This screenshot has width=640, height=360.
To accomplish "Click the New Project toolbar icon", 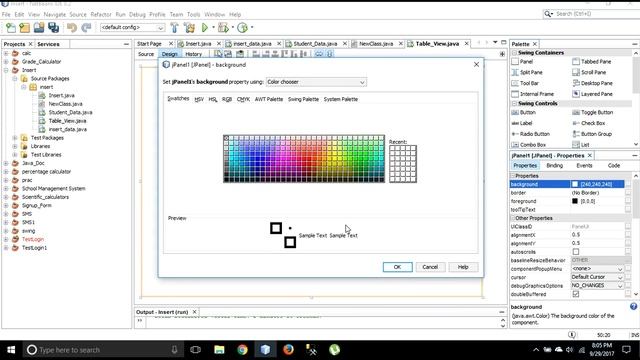I will [x=24, y=28].
